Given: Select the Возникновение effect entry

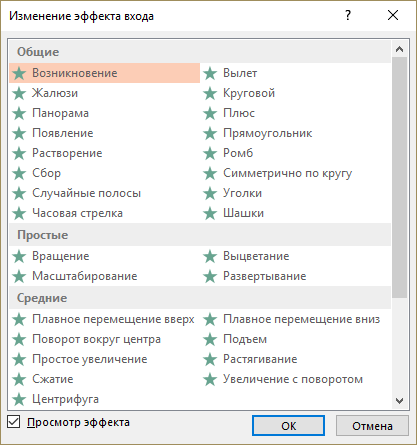Looking at the screenshot, I should 105,73.
